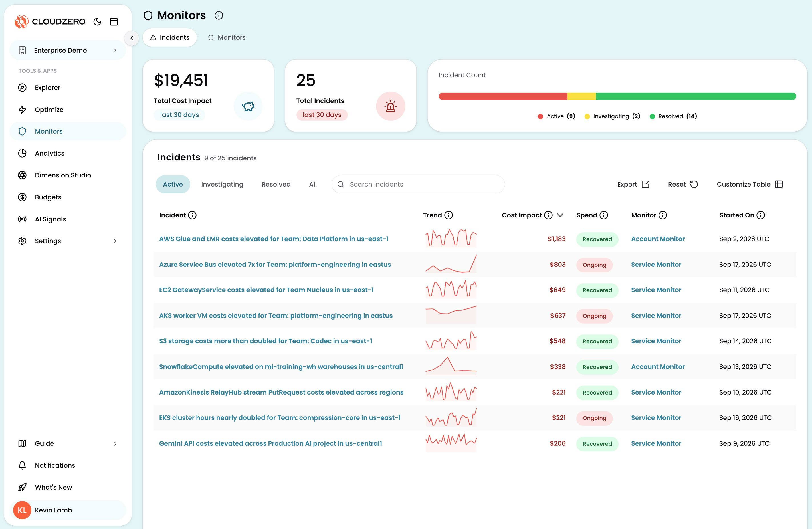Filter incidents by Resolved
This screenshot has width=812, height=529.
pos(276,184)
